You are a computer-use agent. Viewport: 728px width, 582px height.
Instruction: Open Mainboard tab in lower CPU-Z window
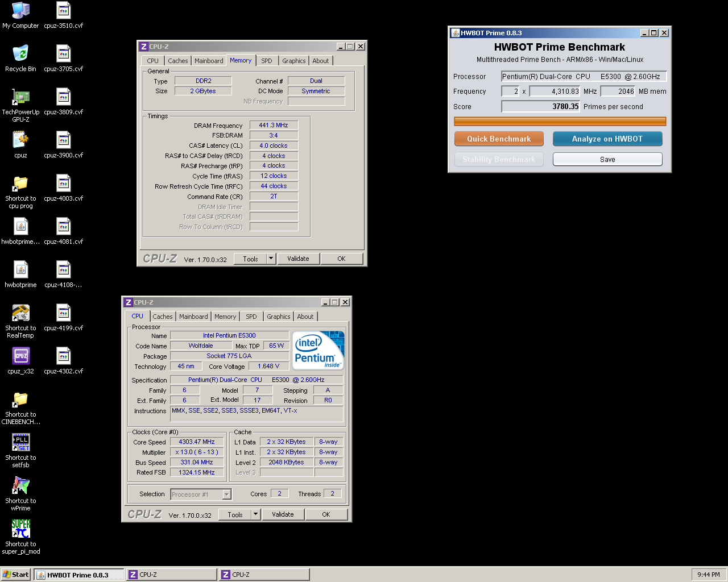click(193, 317)
